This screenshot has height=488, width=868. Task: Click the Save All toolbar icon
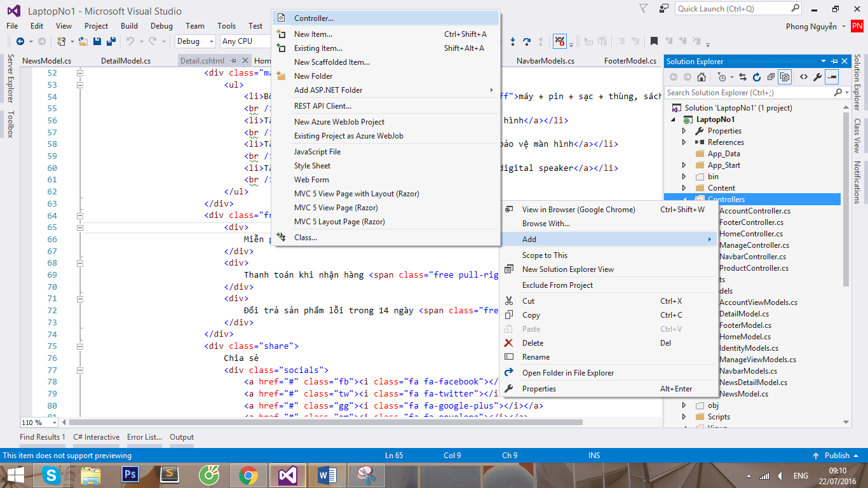click(x=111, y=41)
